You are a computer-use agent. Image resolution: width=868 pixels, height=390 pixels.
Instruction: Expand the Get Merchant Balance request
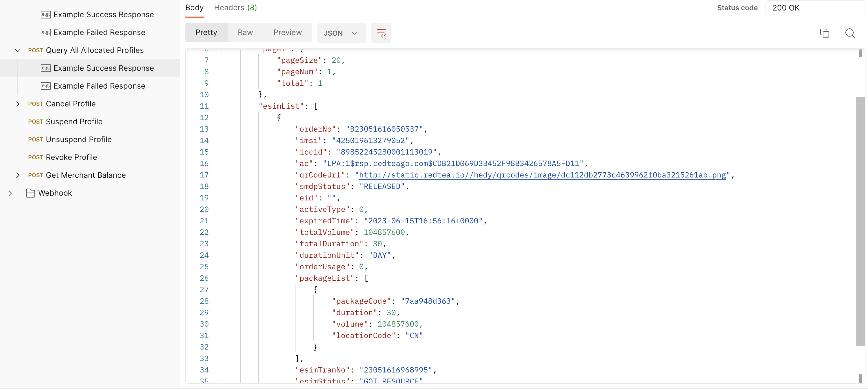coord(18,175)
